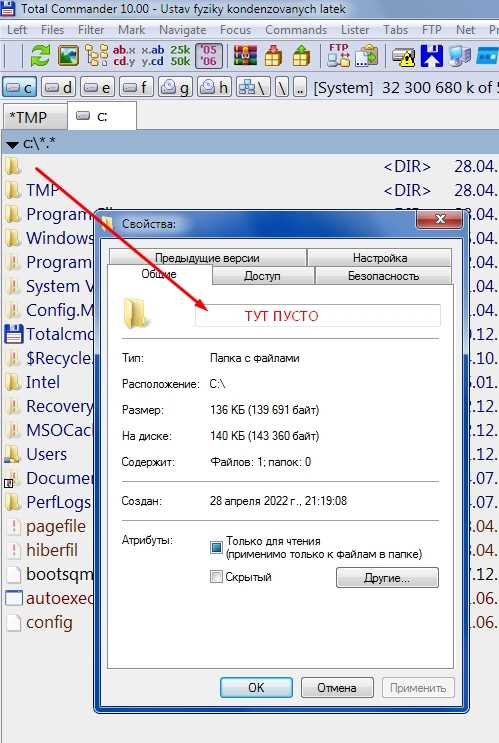Click the FTP connect toolbar icon

(x=338, y=55)
